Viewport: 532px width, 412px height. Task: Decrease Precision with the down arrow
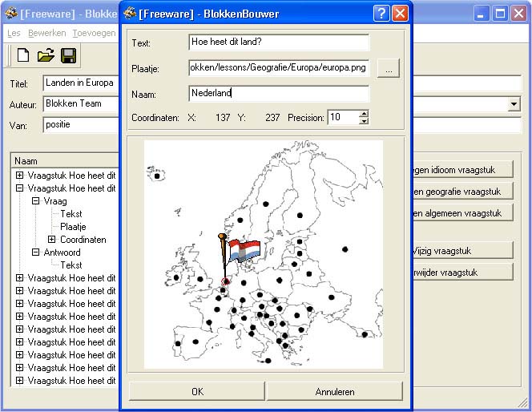(364, 121)
